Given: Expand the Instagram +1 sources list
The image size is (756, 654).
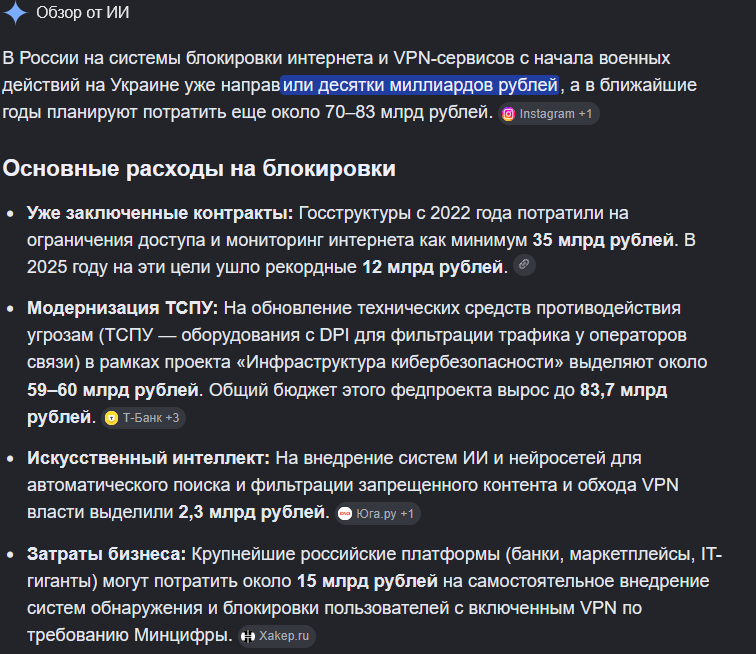Looking at the screenshot, I should 549,114.
